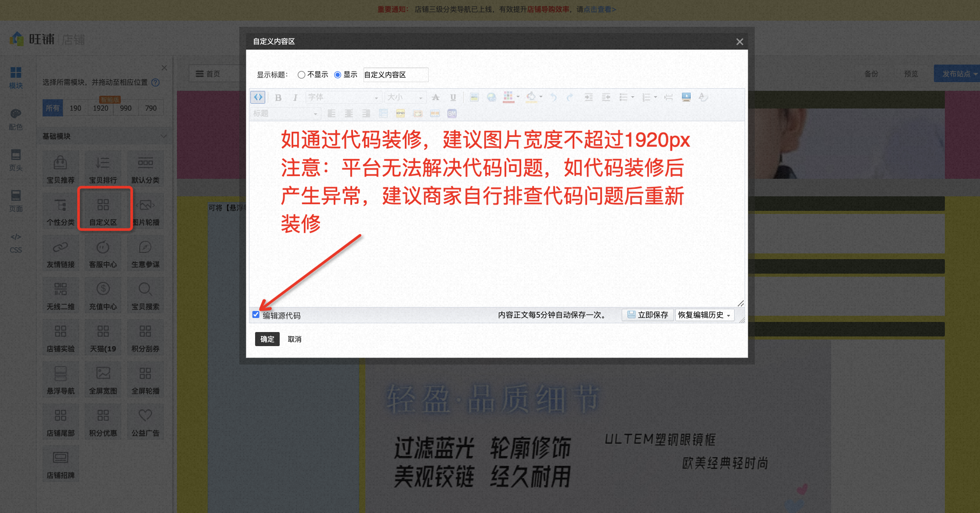The image size is (980, 513).
Task: Select the 1920 width filter tab
Action: click(x=101, y=108)
